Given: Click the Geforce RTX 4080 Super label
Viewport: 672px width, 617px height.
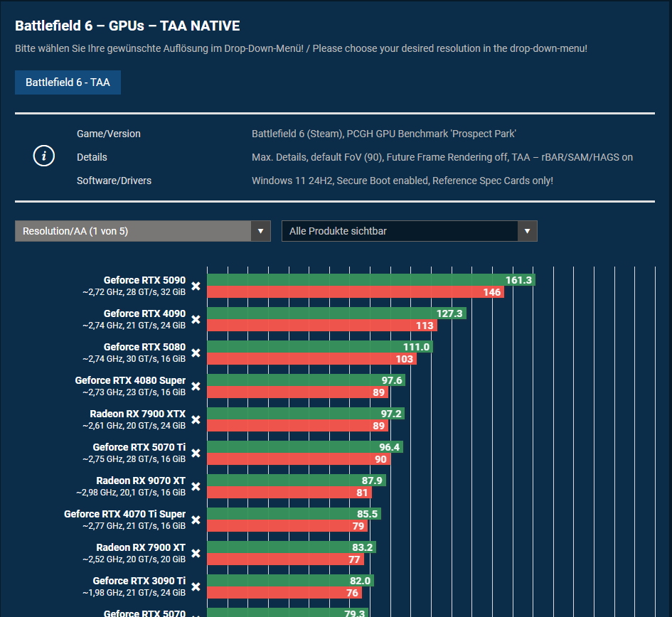Looking at the screenshot, I should [x=130, y=380].
